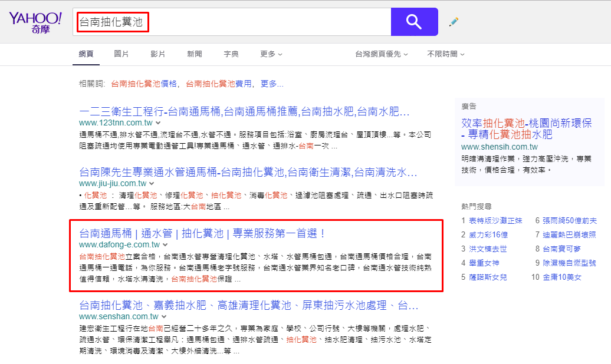Image resolution: width=611 pixels, height=364 pixels.
Task: Open the 台灣網頁優先 dropdown filter
Action: pyautogui.click(x=382, y=54)
